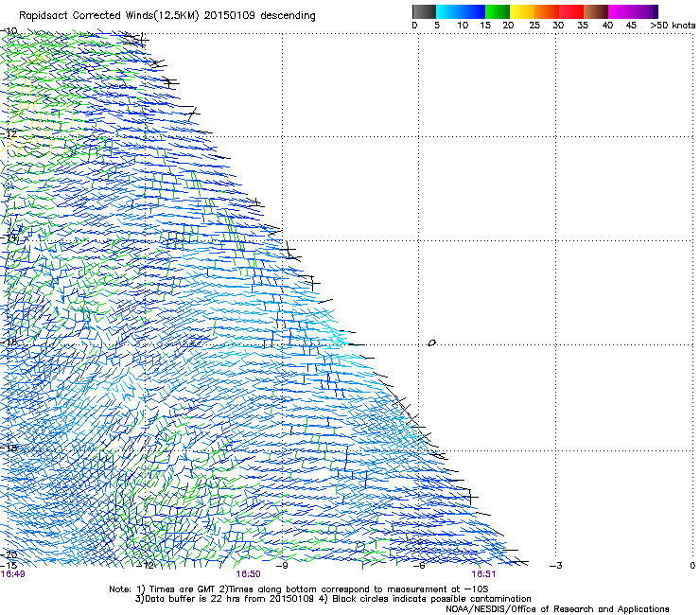Select the orange 25–30 knots legend segment
This screenshot has height=615, width=700.
coord(547,11)
